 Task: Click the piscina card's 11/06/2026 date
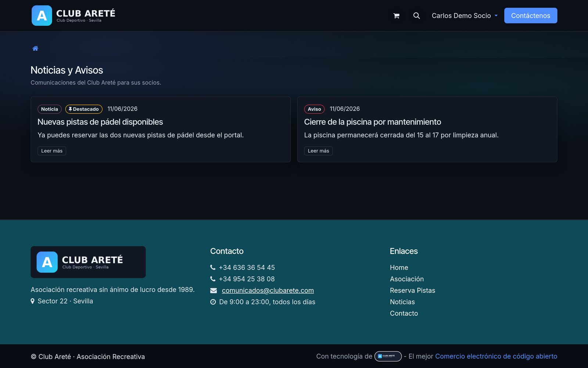pos(345,109)
